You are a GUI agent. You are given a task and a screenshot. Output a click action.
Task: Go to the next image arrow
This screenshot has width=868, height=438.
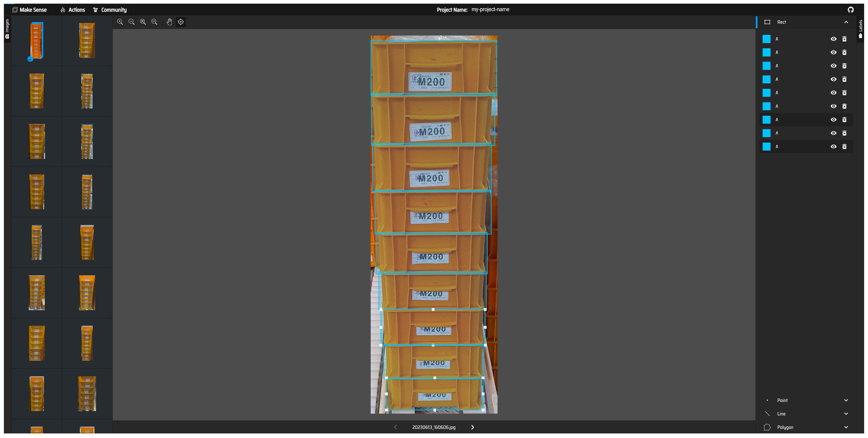(x=472, y=427)
